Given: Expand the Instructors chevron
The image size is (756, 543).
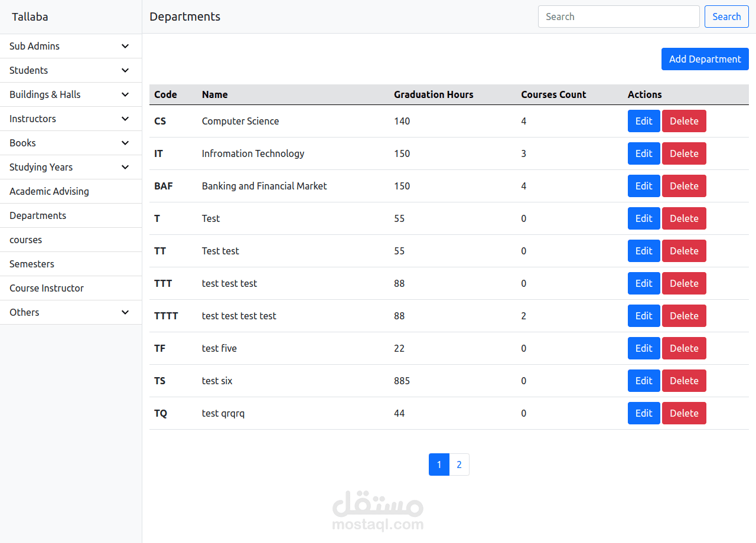Looking at the screenshot, I should click(x=125, y=119).
